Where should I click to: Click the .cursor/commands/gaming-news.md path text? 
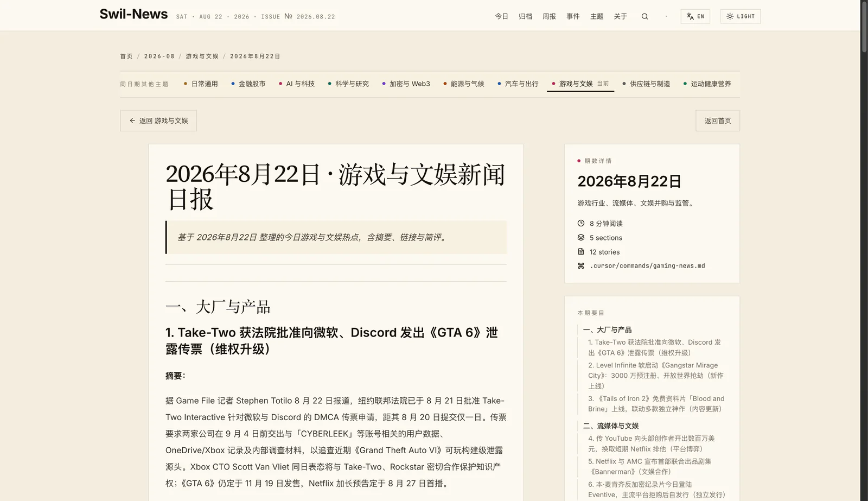coord(647,266)
